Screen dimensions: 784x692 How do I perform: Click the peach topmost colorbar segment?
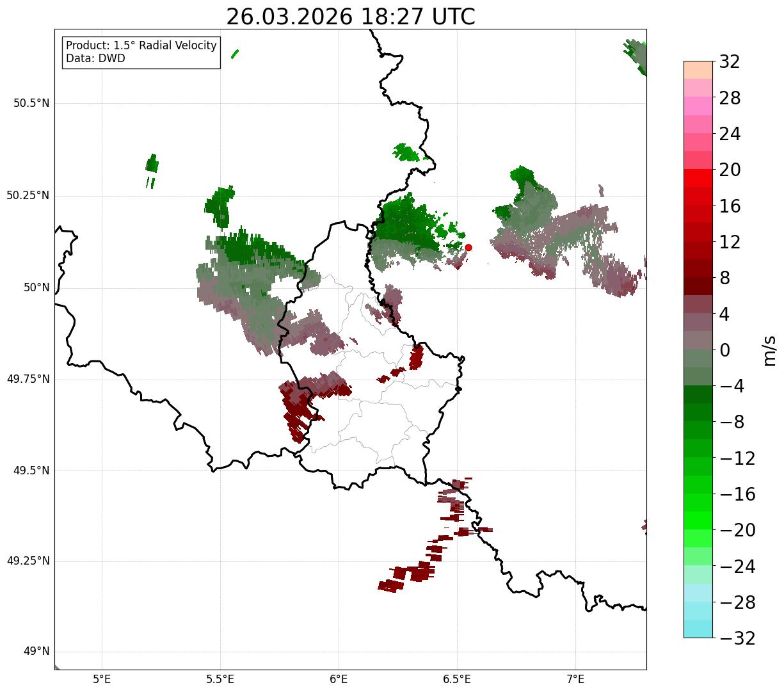[698, 70]
